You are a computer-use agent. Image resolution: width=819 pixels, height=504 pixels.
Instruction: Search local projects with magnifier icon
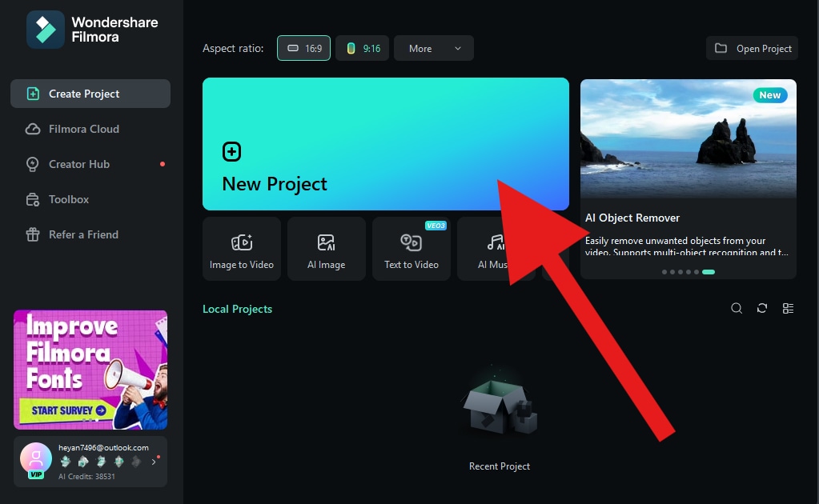click(x=737, y=308)
